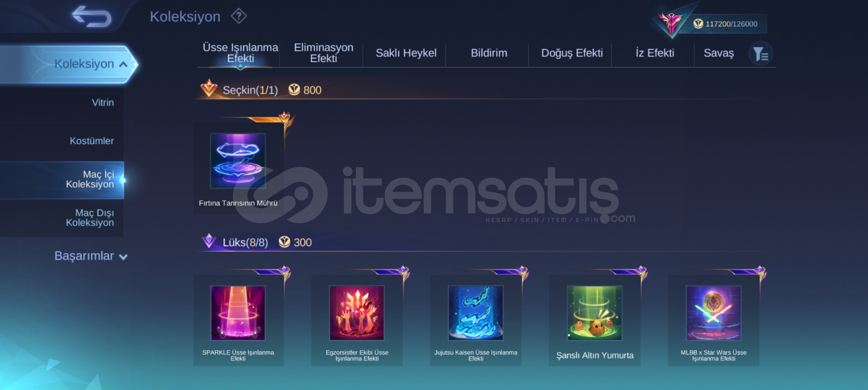Tap the collection rank emblem badge

pos(671,22)
